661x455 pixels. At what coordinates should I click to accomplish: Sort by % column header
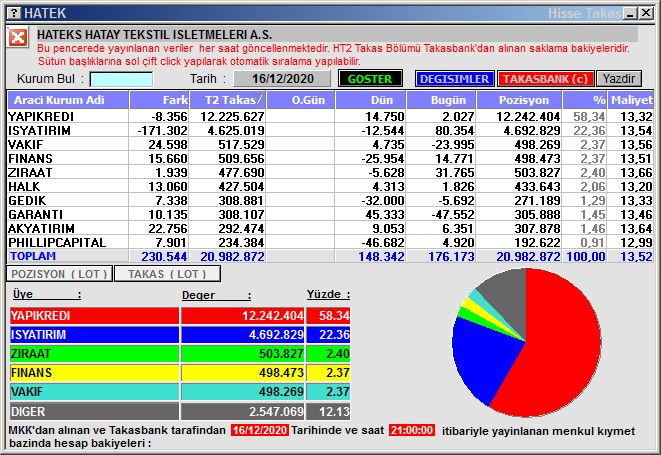[x=584, y=100]
